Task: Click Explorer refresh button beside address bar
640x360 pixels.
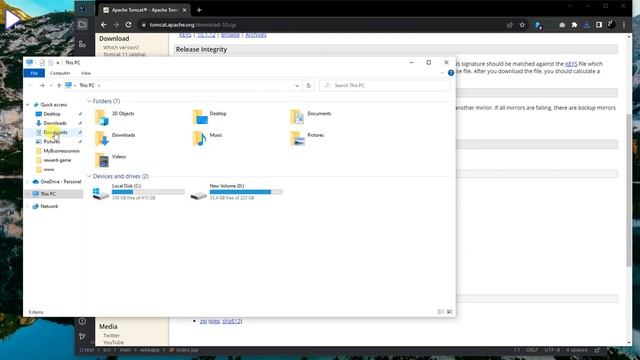Action: pos(309,85)
